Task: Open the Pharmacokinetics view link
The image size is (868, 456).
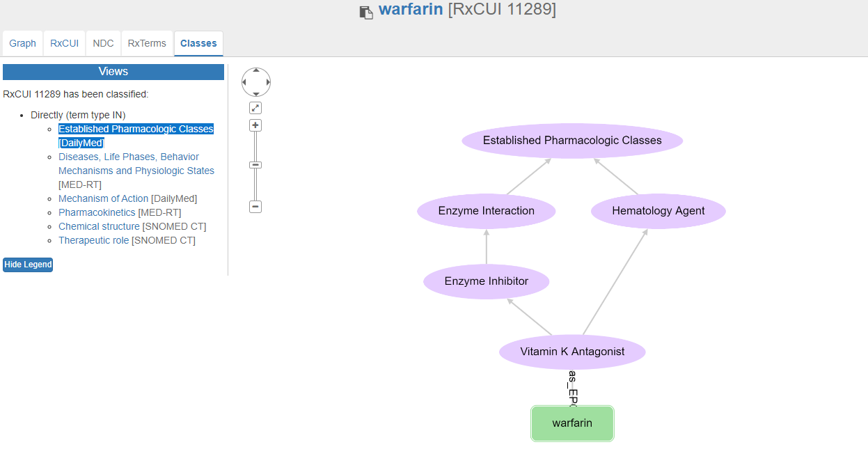Action: (x=97, y=212)
